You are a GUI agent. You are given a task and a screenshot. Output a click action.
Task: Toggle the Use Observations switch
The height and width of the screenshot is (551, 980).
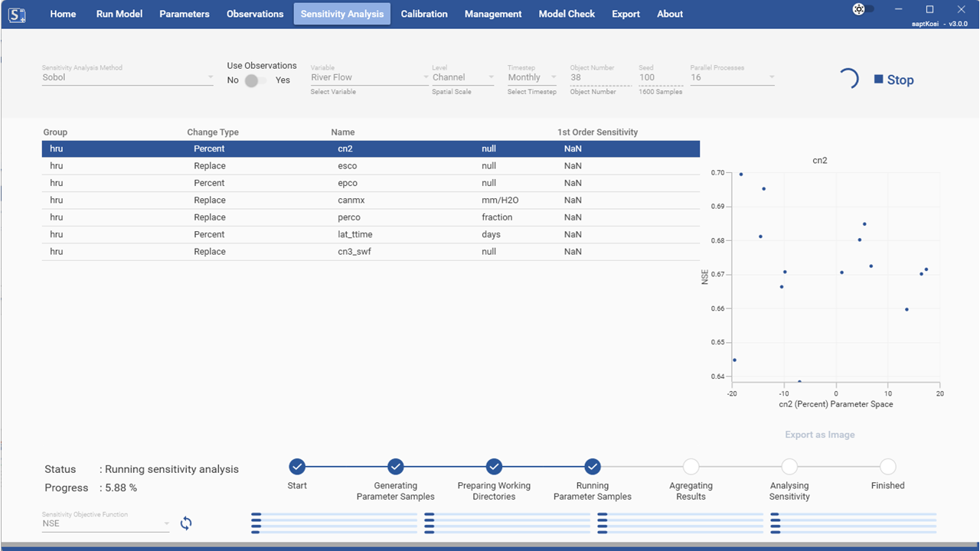[256, 80]
